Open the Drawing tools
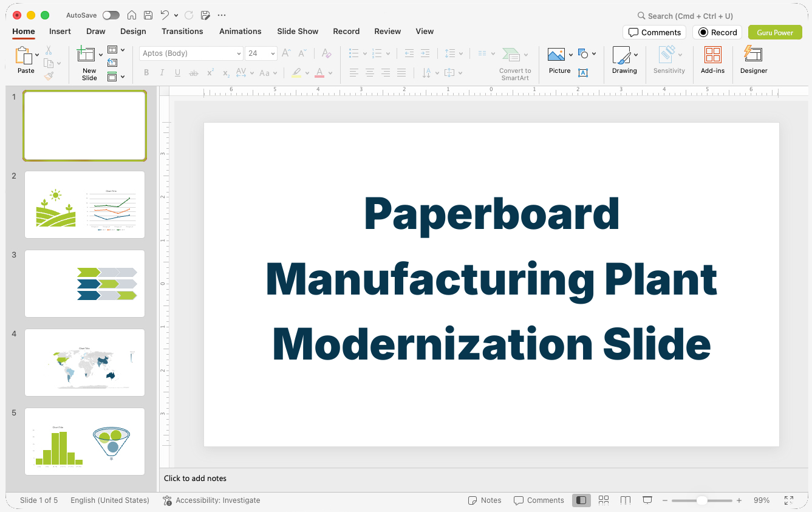 pos(624,60)
